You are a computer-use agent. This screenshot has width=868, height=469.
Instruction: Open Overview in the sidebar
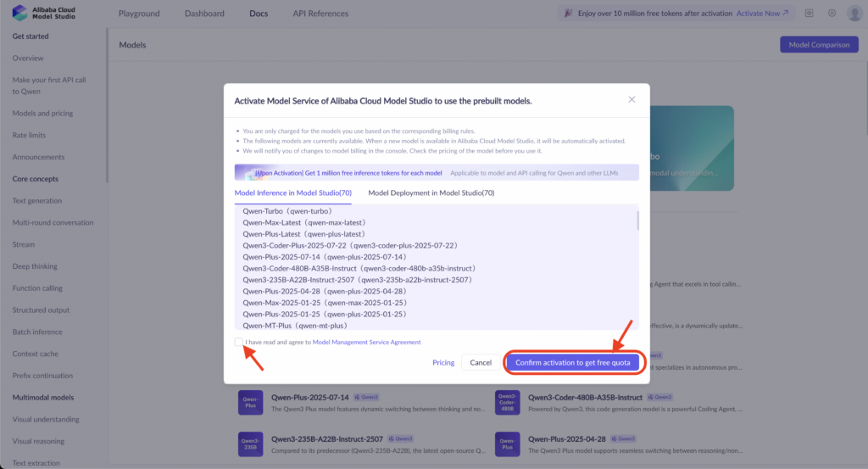[x=28, y=59]
